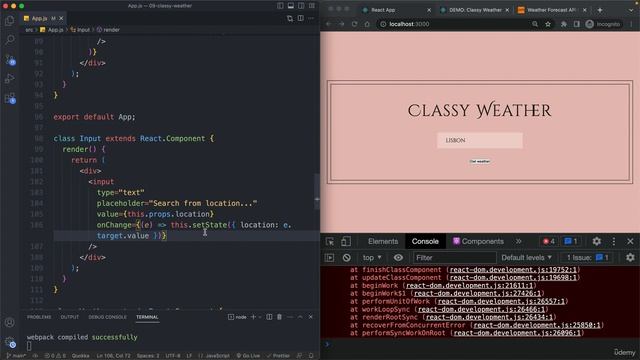Screen dimensions: 640x360
Task: Select the DEMO: Classy Weather tab
Action: pos(475,10)
